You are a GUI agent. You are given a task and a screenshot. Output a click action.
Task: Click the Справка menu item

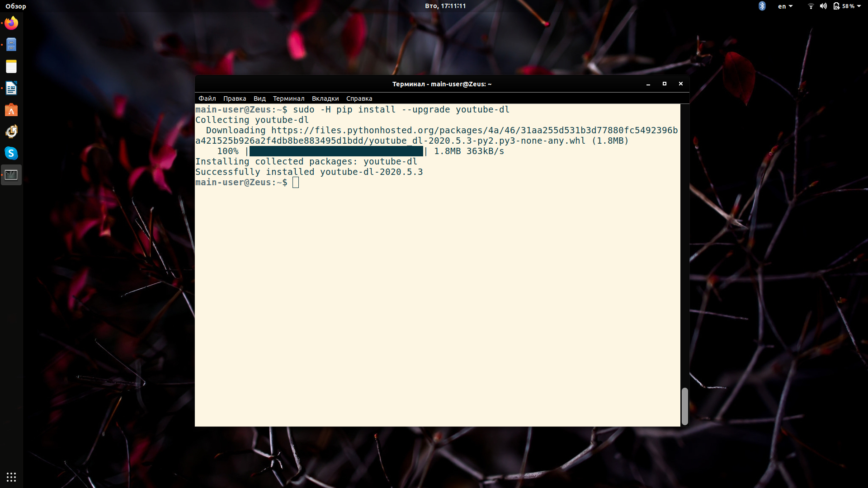click(359, 99)
